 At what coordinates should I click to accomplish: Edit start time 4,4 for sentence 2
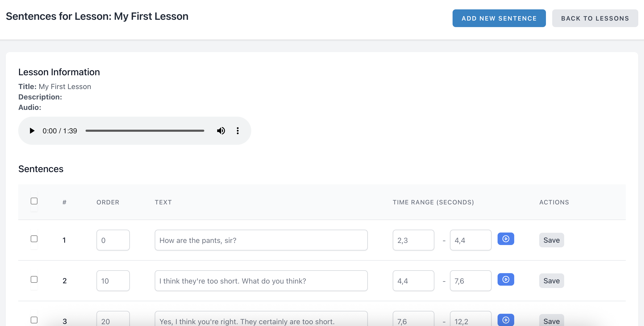413,281
